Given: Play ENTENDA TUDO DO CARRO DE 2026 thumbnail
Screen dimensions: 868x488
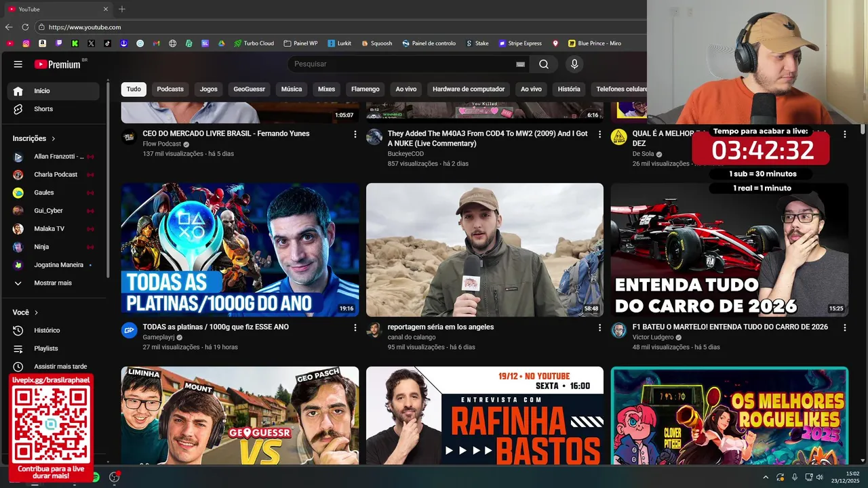Looking at the screenshot, I should click(x=729, y=249).
